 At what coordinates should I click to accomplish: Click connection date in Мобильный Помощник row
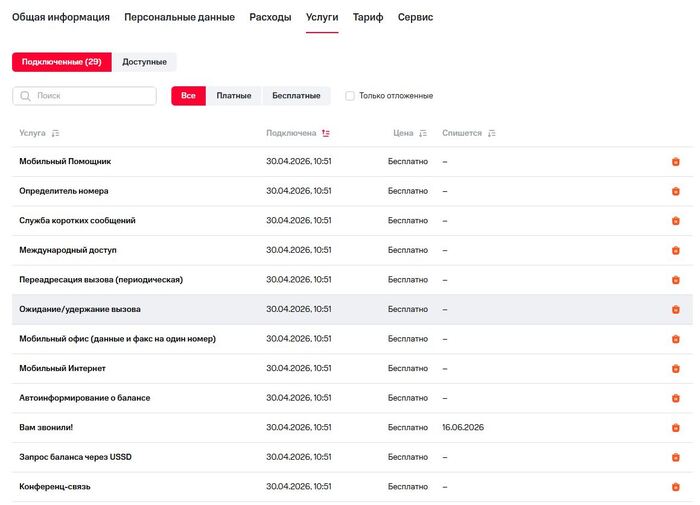(x=299, y=161)
